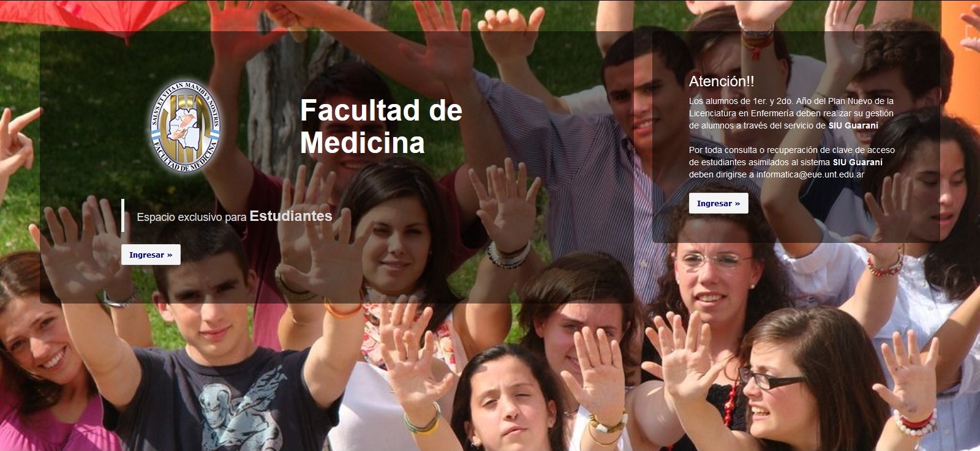Click the bold Estudiantes label
This screenshot has width=980, height=451.
[x=291, y=216]
